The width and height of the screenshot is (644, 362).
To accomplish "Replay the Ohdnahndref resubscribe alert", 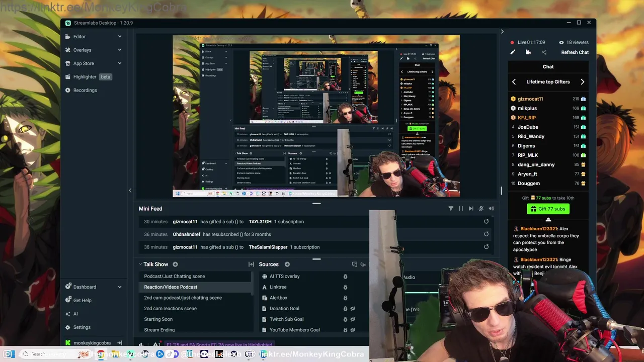I will pos(486,234).
